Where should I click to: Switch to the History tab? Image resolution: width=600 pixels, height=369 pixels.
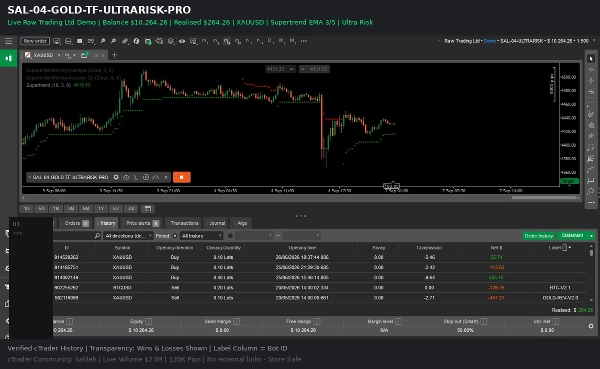coord(106,223)
